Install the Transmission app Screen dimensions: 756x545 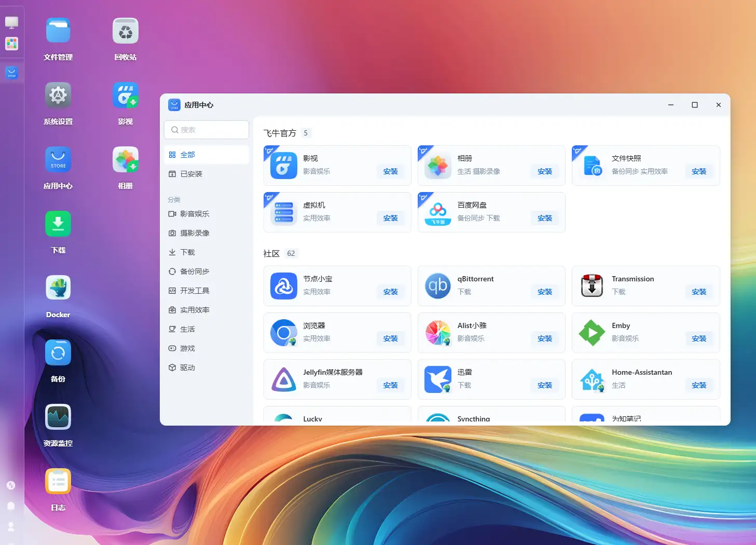[698, 292]
